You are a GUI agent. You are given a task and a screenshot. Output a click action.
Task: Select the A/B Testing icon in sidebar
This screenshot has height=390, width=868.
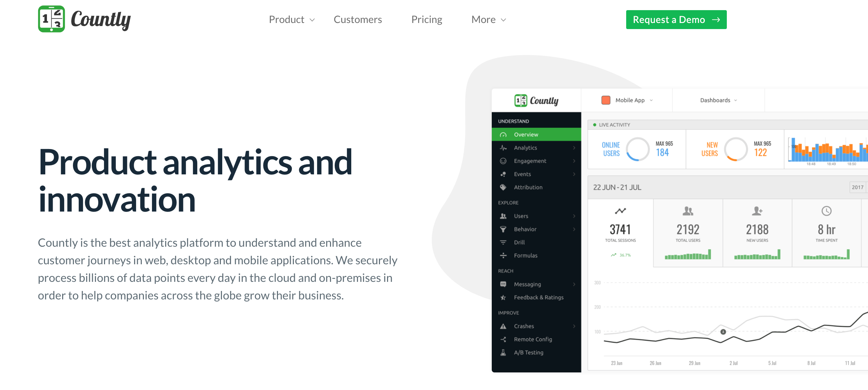tap(502, 352)
